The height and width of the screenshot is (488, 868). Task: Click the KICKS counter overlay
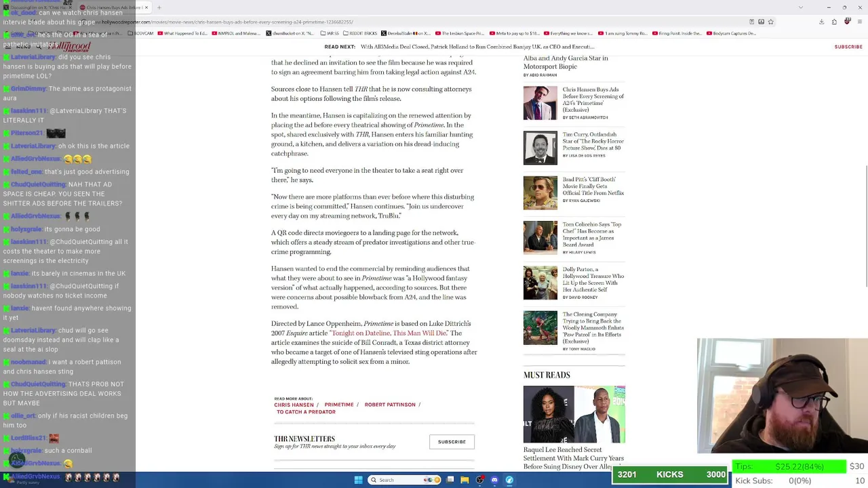coord(670,474)
